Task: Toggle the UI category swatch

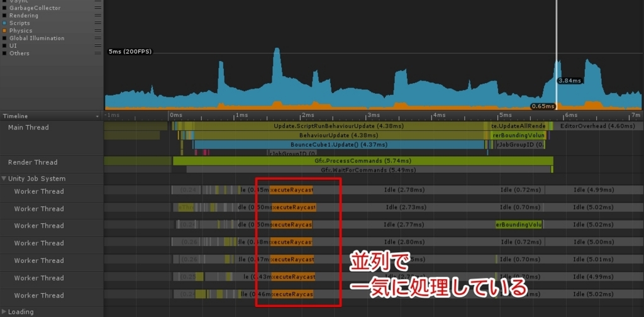Action: coord(4,45)
